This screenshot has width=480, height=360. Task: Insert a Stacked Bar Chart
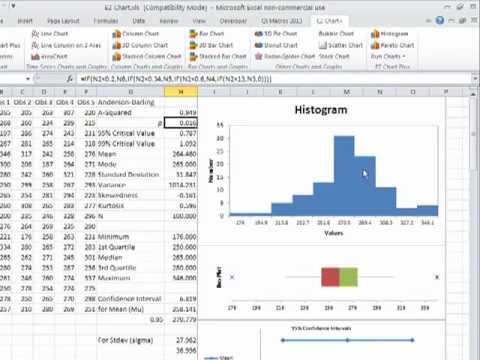[218, 56]
